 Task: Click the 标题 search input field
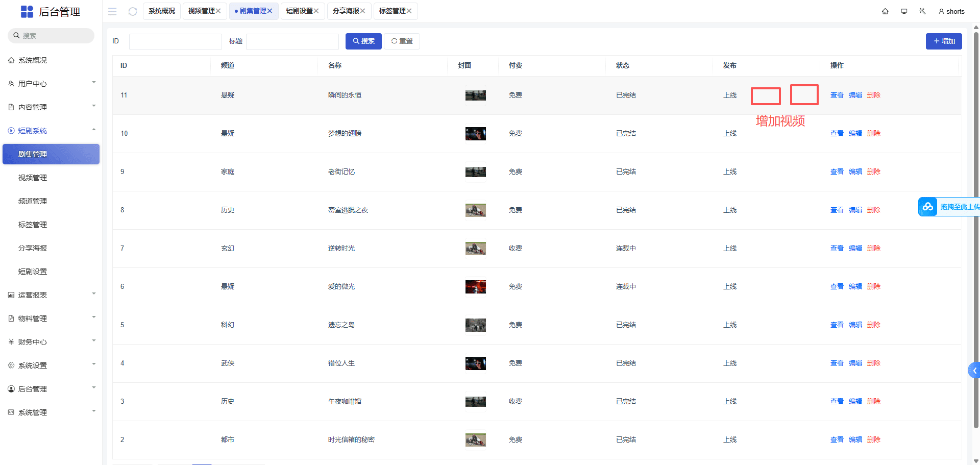point(292,41)
